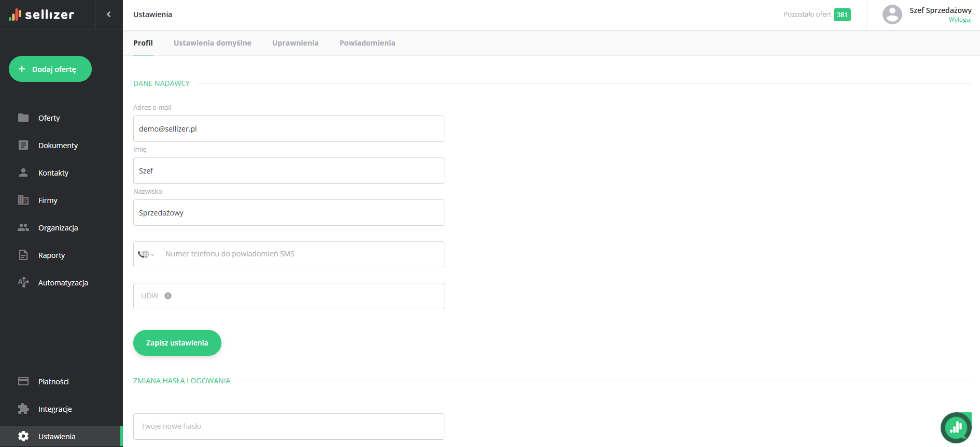980x447 pixels.
Task: Click the user avatar icon
Action: 892,15
